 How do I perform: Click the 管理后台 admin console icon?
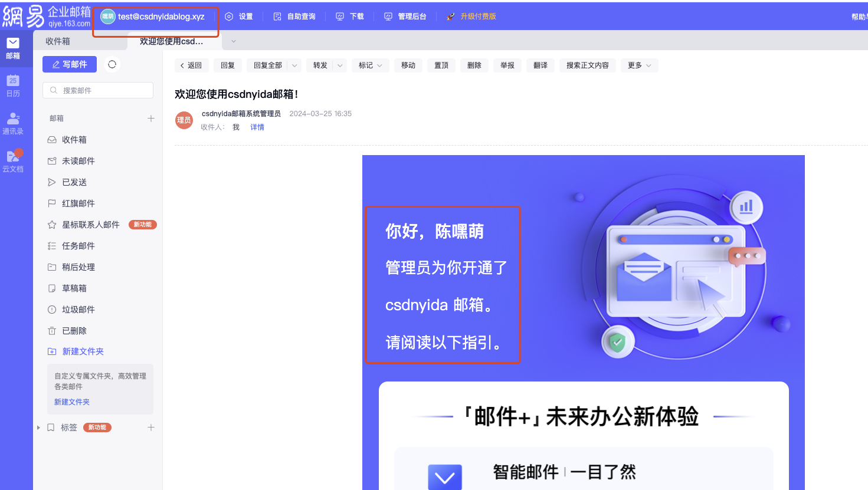[388, 17]
